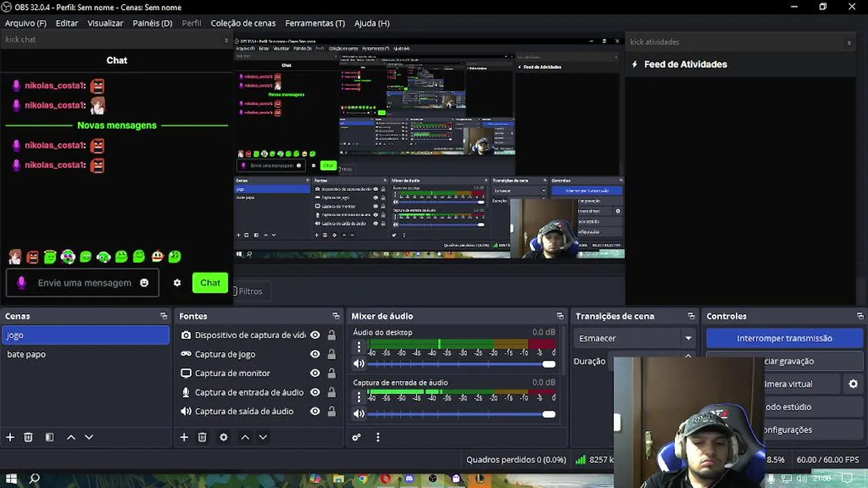Click the halo green emote in chat bar
Image resolution: width=868 pixels, height=488 pixels.
[x=50, y=256]
